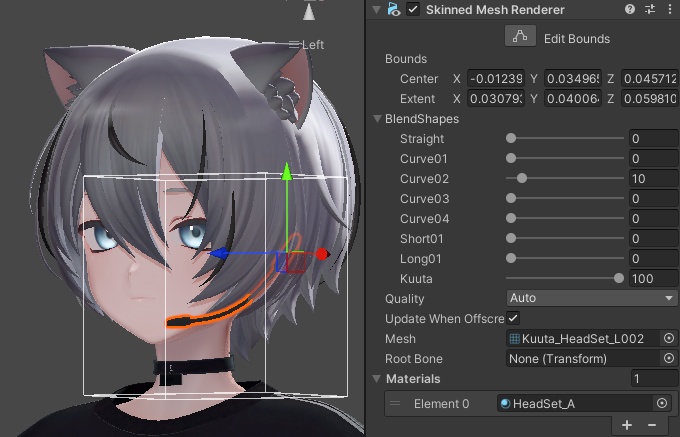Click the Extent X bounds field
This screenshot has height=437, width=680.
[x=496, y=98]
